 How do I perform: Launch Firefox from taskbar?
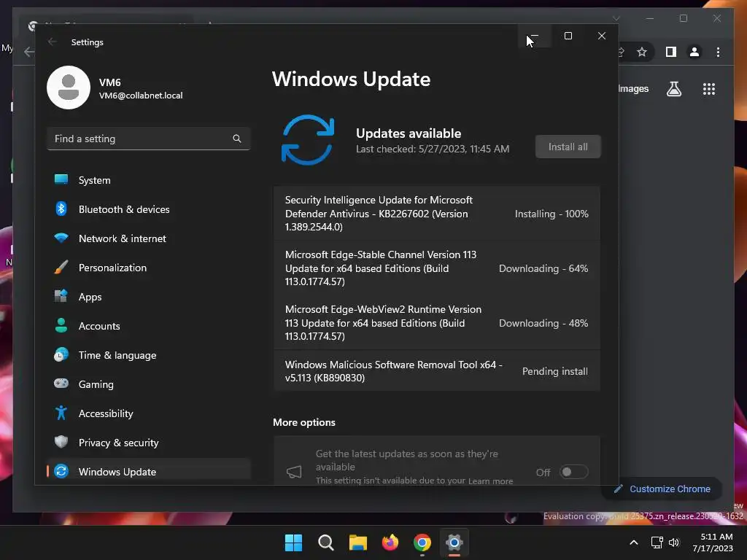click(x=390, y=542)
